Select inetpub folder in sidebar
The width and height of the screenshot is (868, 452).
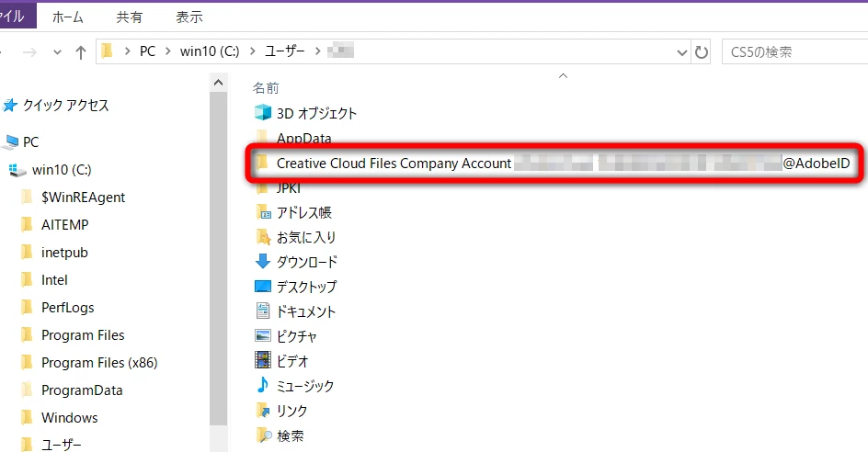click(x=64, y=253)
